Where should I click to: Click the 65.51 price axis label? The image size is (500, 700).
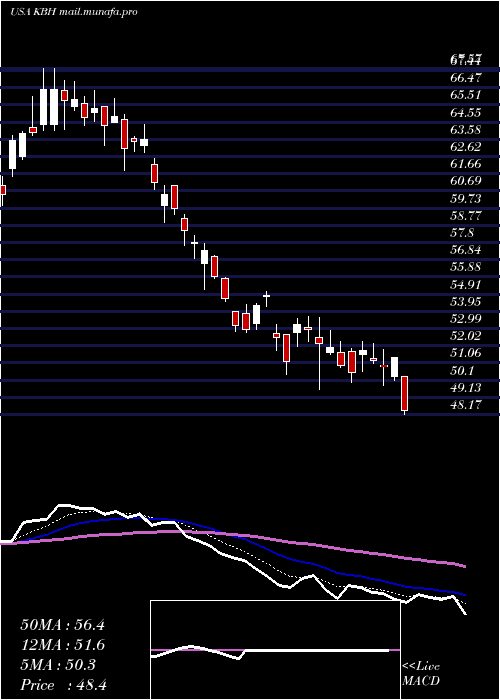pos(465,95)
